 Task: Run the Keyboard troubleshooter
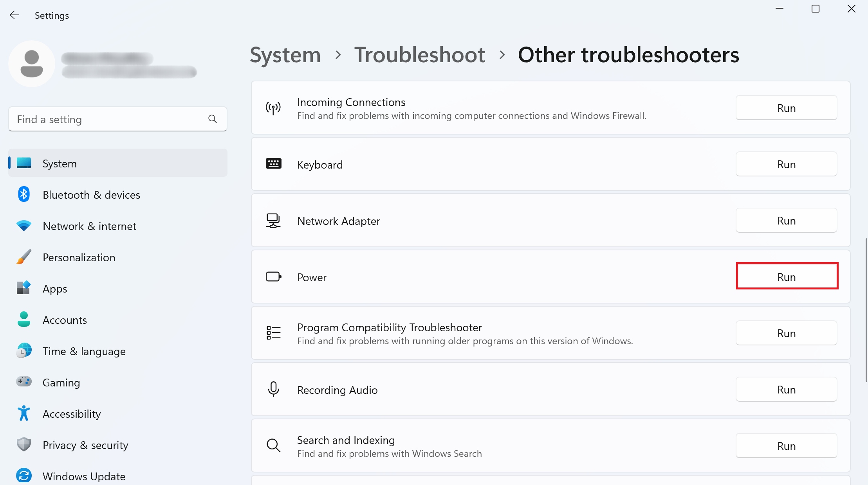786,164
